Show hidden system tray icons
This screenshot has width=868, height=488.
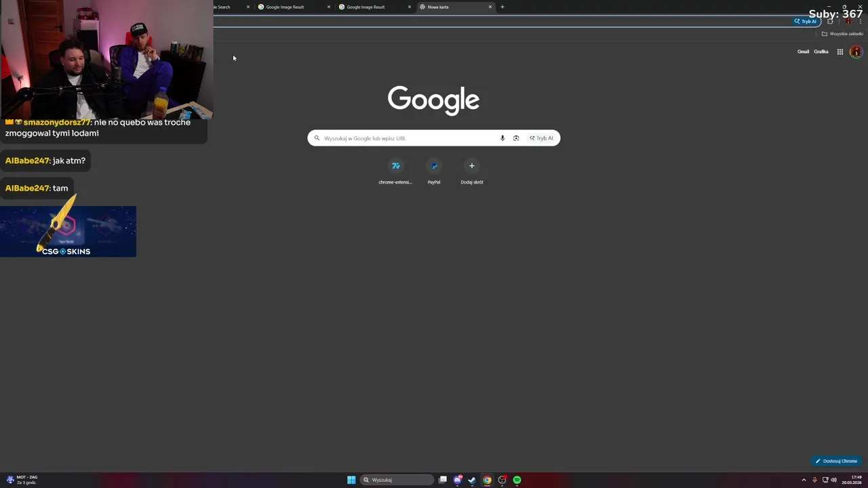click(804, 480)
